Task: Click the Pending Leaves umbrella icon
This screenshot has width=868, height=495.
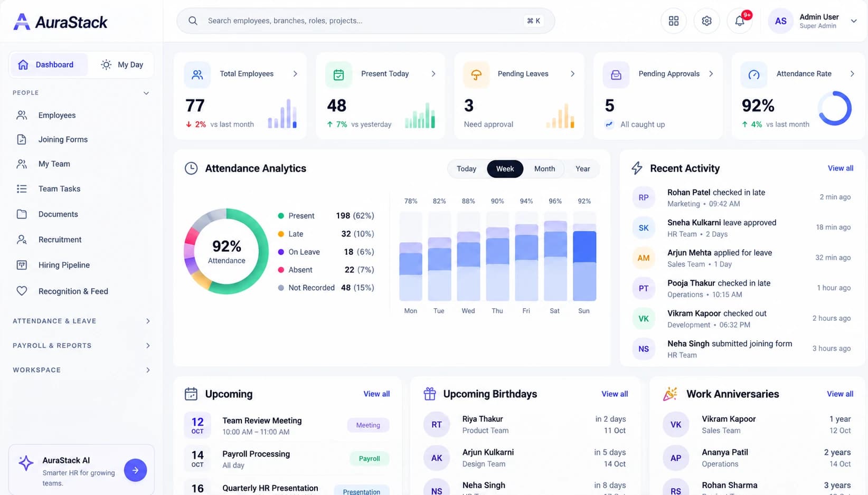Action: click(476, 74)
